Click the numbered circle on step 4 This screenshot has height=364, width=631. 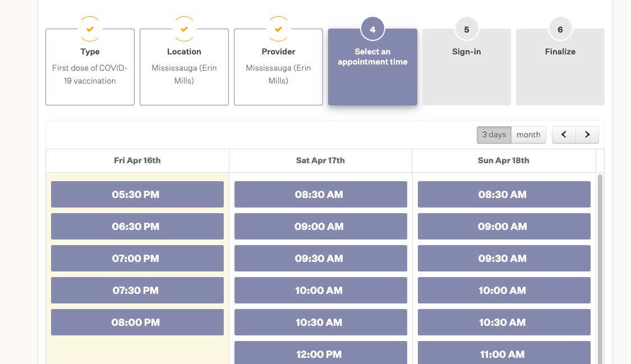pos(372,29)
